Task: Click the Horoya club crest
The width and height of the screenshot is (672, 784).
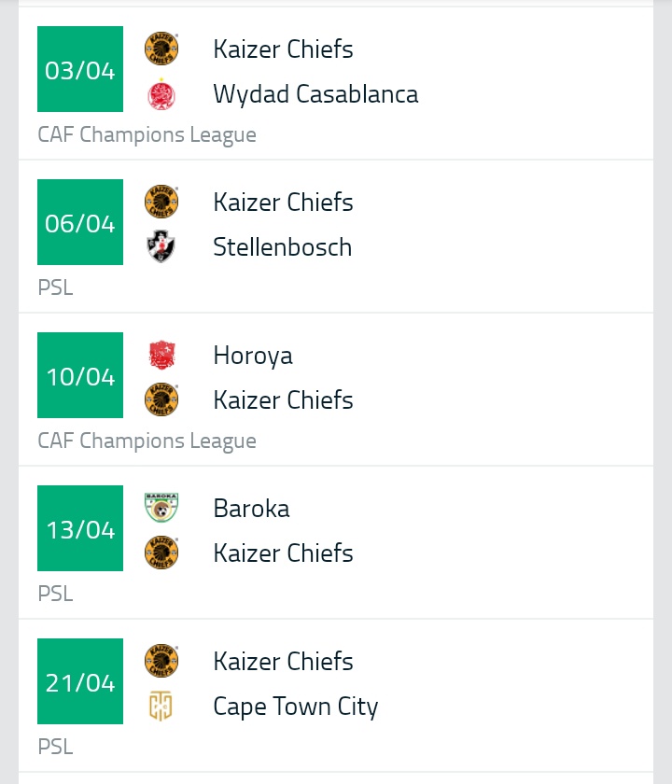Action: point(161,356)
